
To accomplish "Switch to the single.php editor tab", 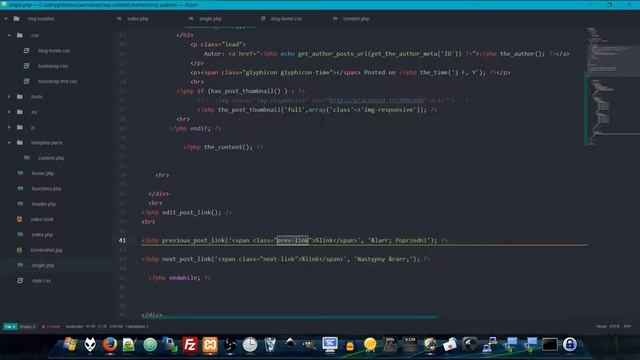I will coord(210,19).
